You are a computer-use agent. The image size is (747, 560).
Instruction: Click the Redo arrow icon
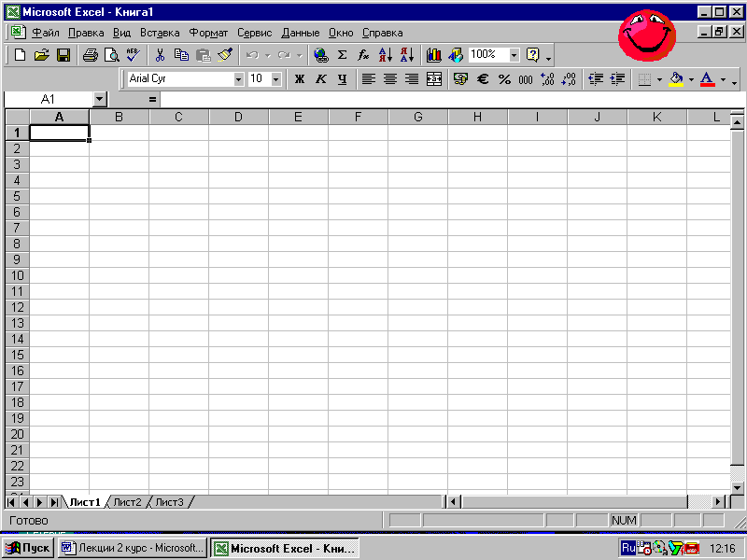(284, 55)
